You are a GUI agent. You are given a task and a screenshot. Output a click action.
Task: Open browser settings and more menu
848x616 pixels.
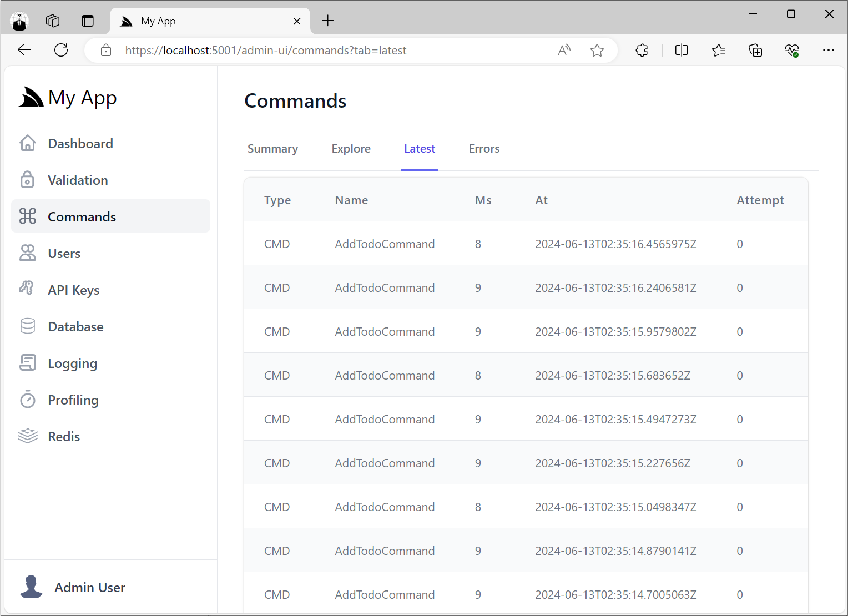coord(829,51)
